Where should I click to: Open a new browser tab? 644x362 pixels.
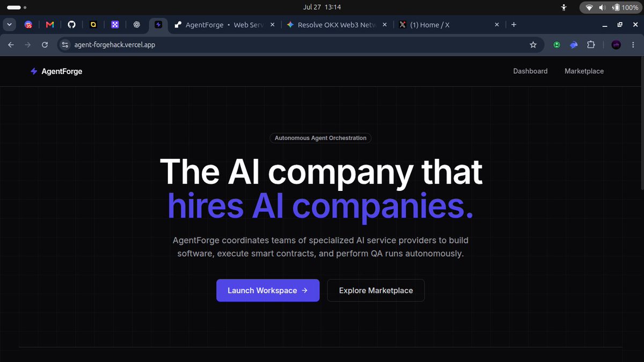coord(514,25)
